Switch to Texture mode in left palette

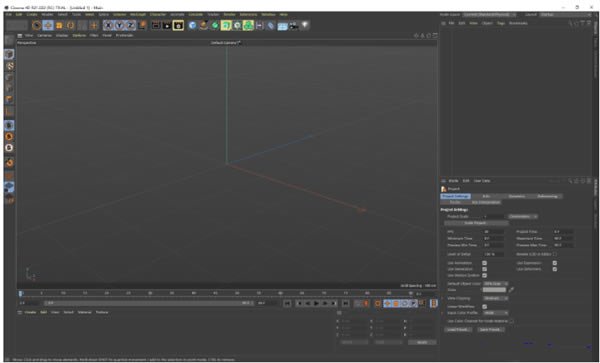(10, 66)
